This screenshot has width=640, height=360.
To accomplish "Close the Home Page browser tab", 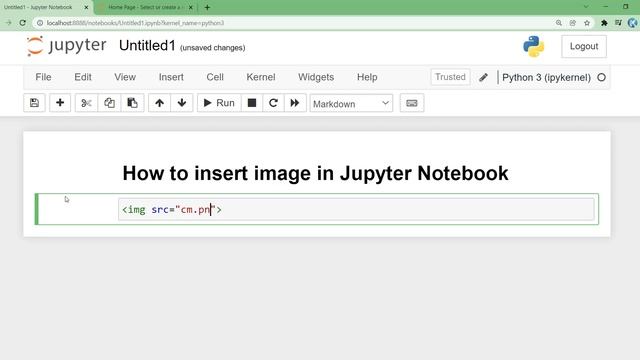I will [x=191, y=7].
